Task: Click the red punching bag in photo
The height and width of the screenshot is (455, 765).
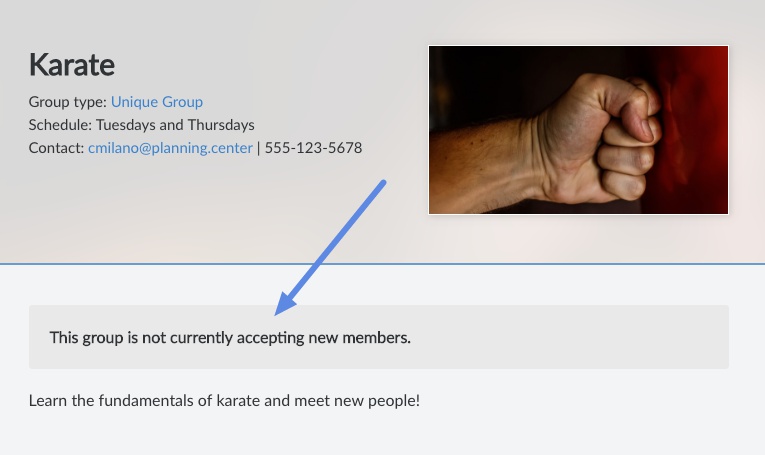Action: 695,129
